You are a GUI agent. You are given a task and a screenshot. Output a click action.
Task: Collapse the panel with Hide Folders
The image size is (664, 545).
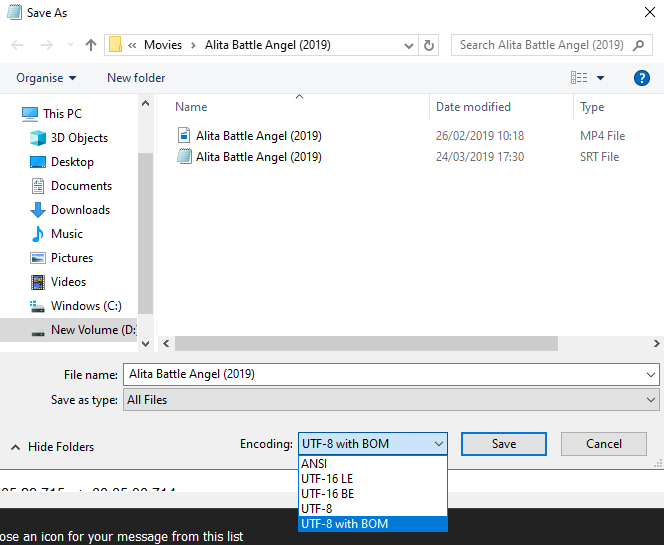[x=52, y=447]
